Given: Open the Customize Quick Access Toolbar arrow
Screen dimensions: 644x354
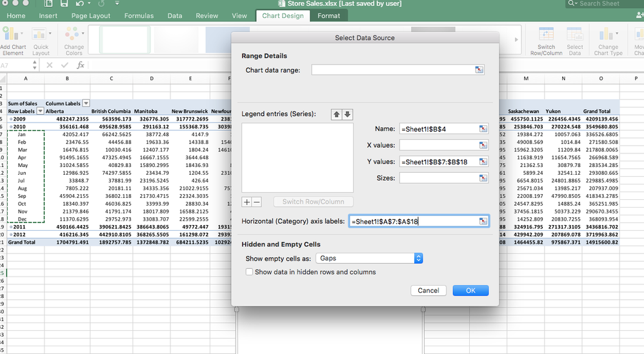Looking at the screenshot, I should [117, 4].
